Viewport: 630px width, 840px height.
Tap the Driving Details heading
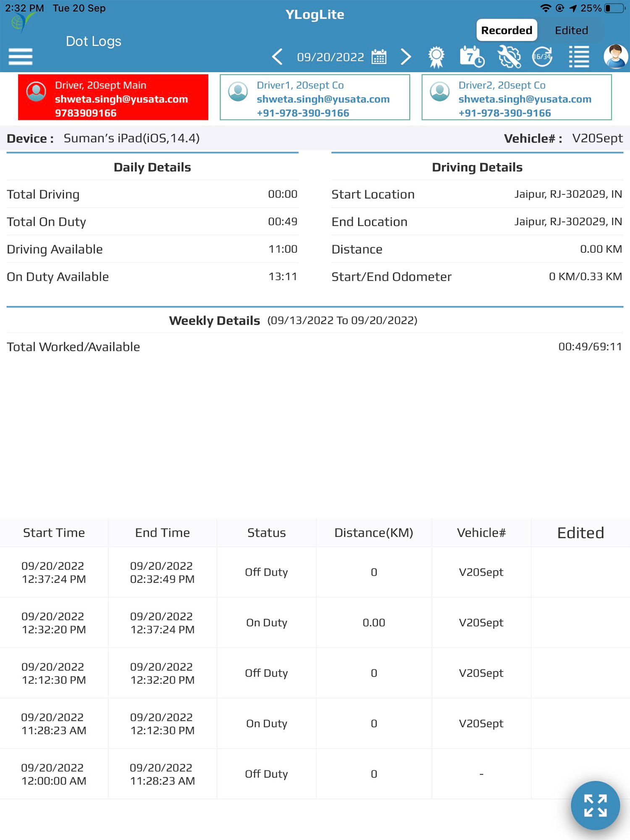pyautogui.click(x=477, y=167)
